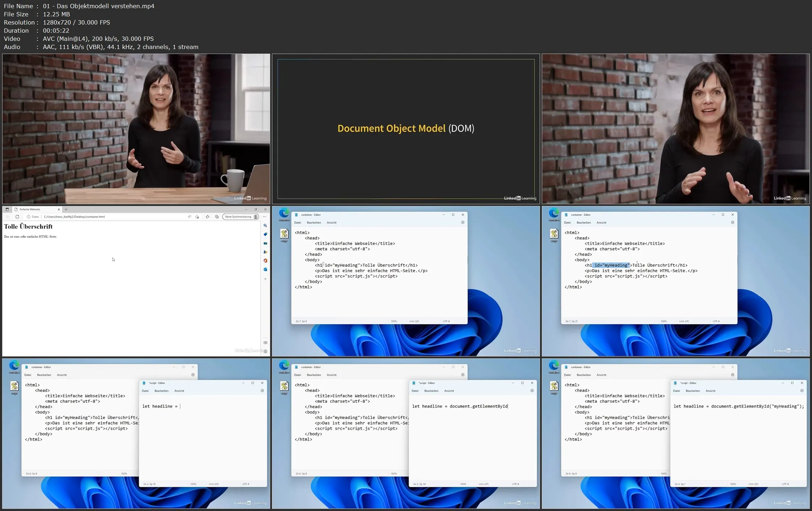Screen dimensions: 812x511
Task: Open Bearbeiten in script editor showing Ze 2, Sp 16
Action: (x=162, y=391)
